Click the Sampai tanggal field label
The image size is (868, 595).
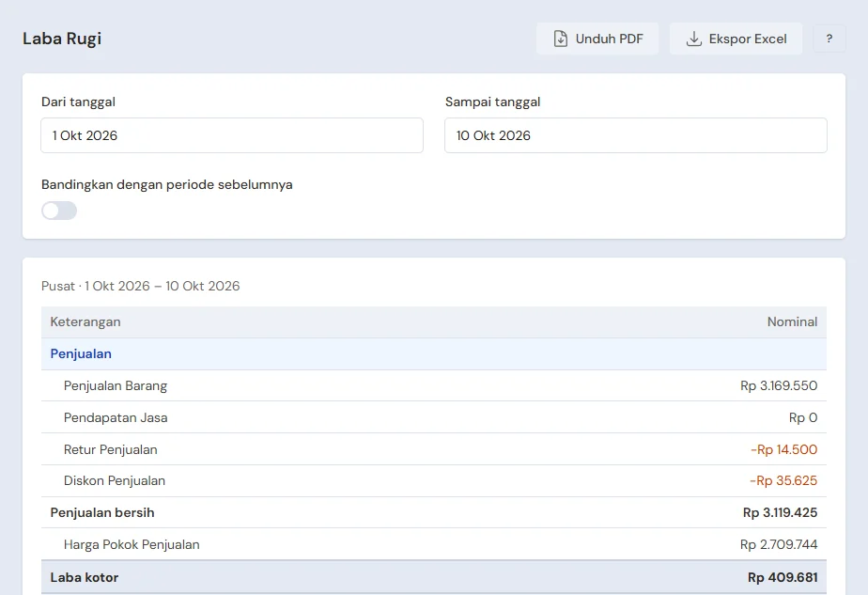pyautogui.click(x=492, y=102)
